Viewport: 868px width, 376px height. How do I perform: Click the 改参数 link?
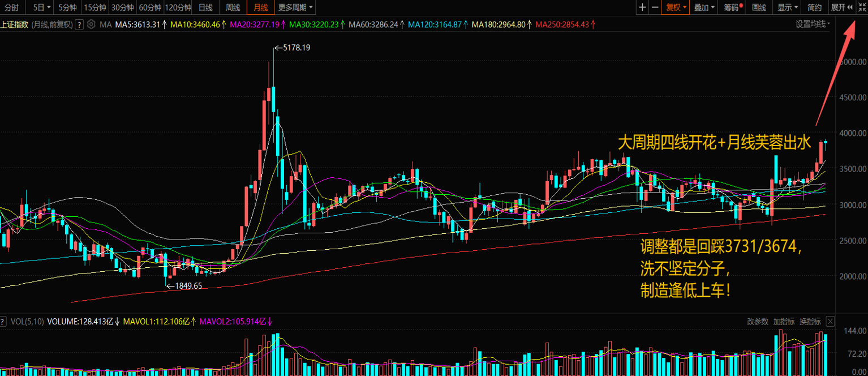point(758,322)
